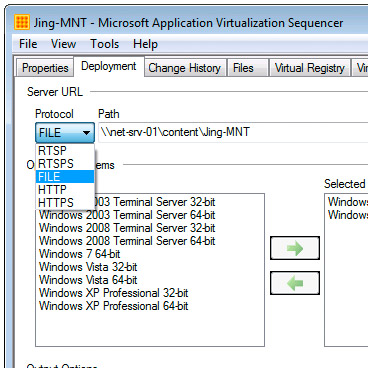Open the Help menu
This screenshot has width=368, height=368.
[145, 44]
